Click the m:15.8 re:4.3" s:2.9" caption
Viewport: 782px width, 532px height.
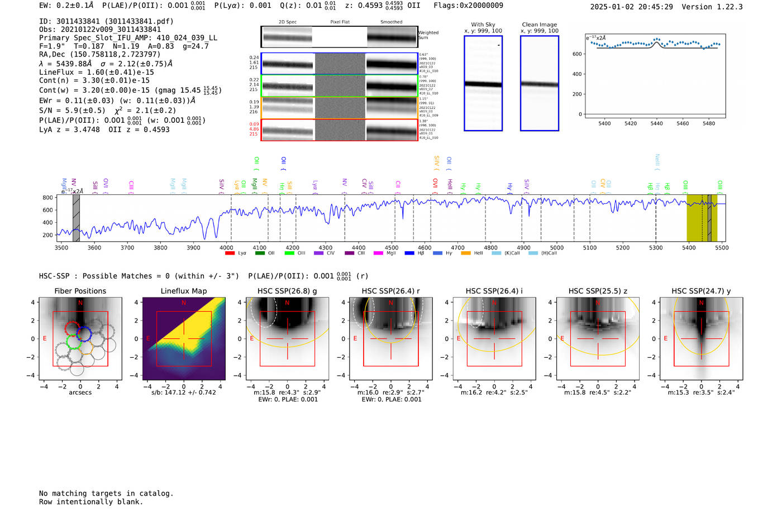tap(288, 392)
